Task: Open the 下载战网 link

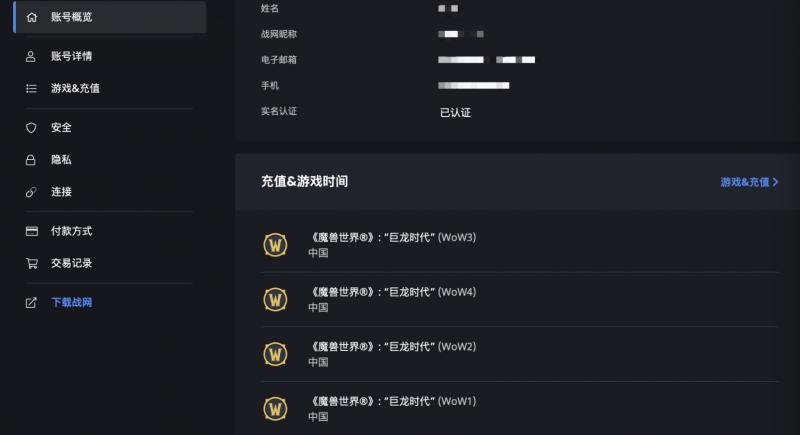Action: 71,302
